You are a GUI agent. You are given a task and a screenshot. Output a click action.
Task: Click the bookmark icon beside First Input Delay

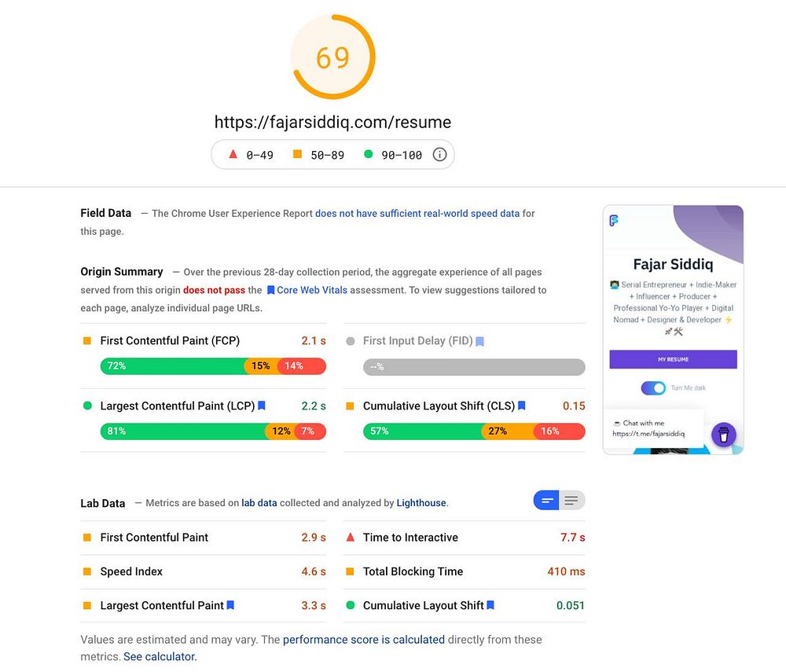(479, 341)
